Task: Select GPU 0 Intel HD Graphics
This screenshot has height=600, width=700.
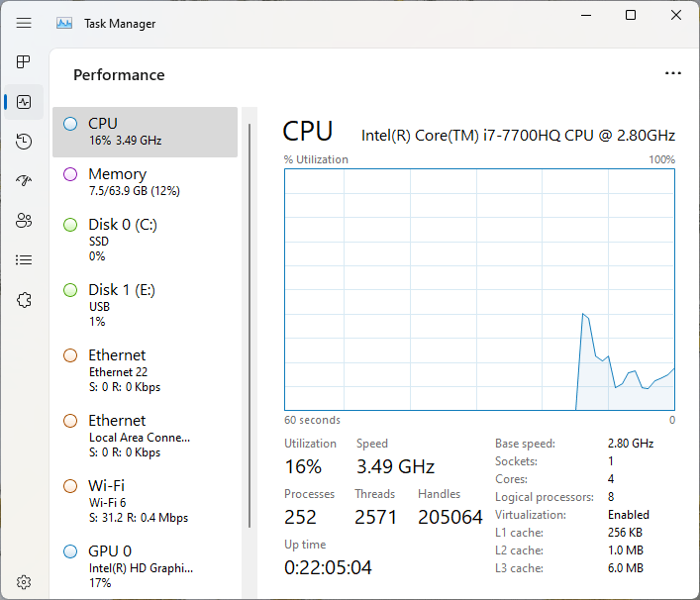Action: pyautogui.click(x=146, y=566)
